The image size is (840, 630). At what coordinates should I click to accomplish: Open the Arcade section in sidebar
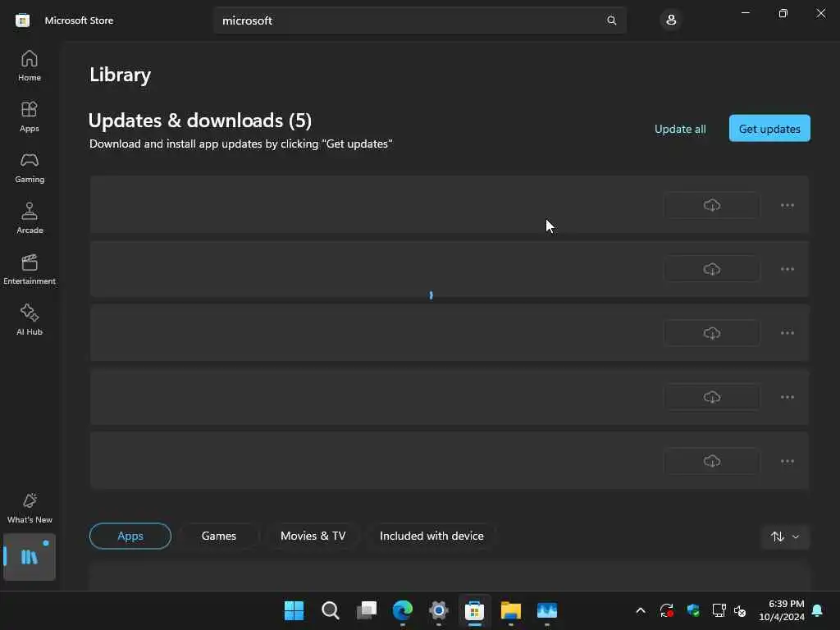30,218
